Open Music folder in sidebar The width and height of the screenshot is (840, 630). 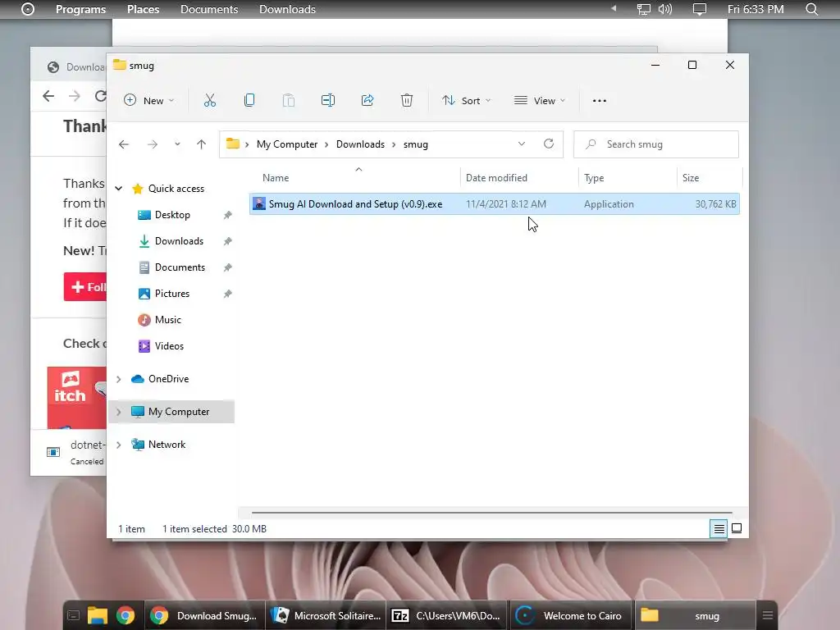(x=167, y=320)
